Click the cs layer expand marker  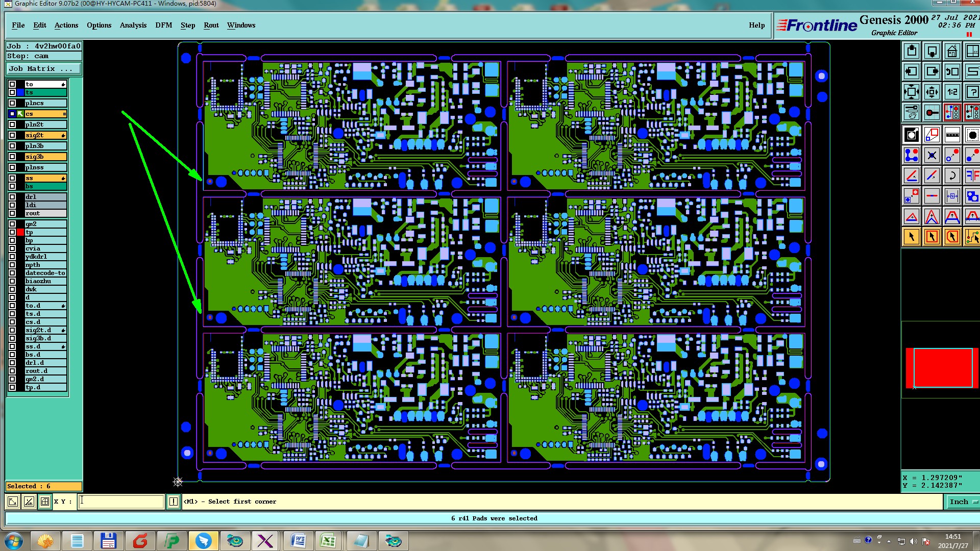(64, 114)
